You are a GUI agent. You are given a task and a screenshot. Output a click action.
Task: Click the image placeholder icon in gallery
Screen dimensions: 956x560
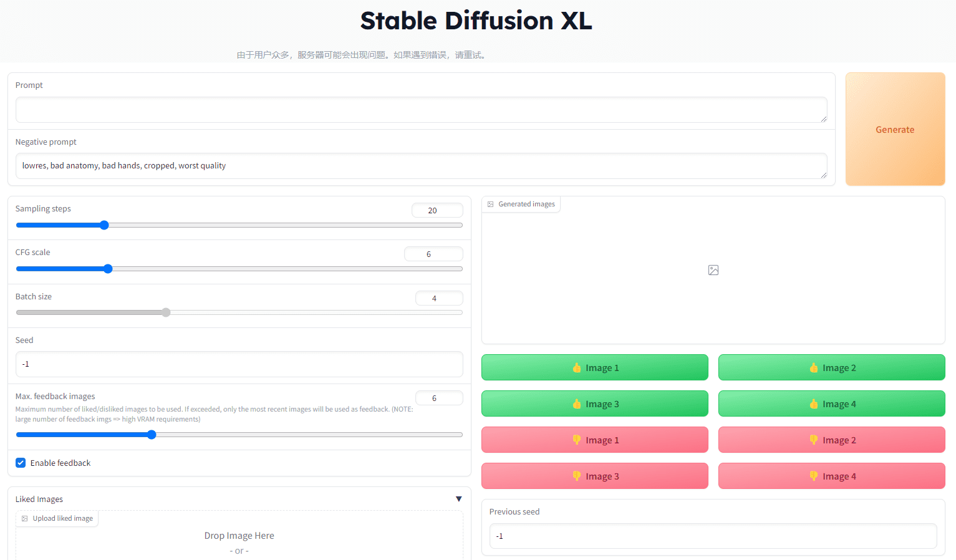713,270
